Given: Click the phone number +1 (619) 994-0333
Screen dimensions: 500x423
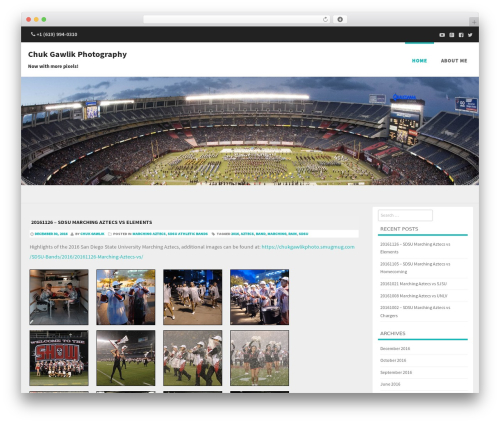Looking at the screenshot, I should pos(57,34).
